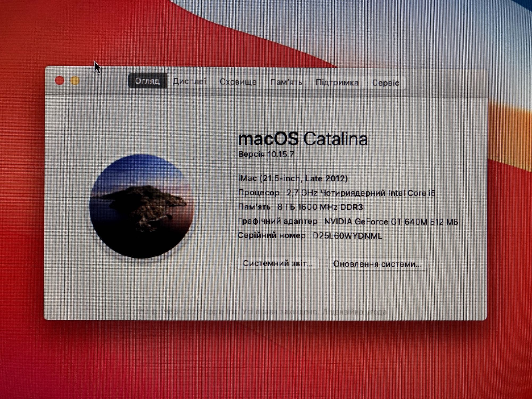This screenshot has width=532, height=399.
Task: Go to the Підтримка tab
Action: pos(337,83)
